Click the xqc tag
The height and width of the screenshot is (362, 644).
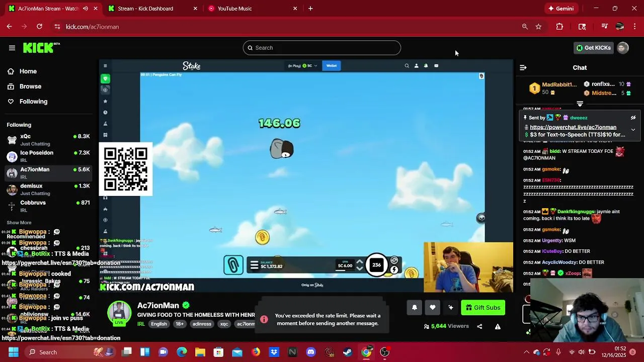(x=224, y=324)
